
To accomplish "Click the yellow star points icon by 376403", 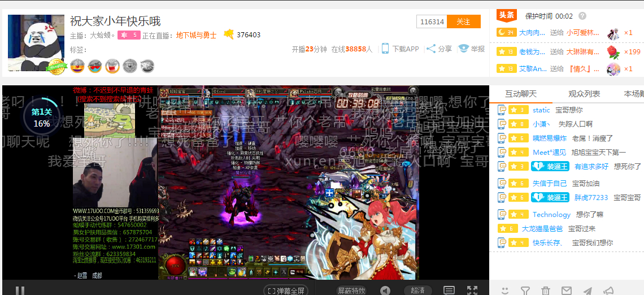I will (229, 35).
